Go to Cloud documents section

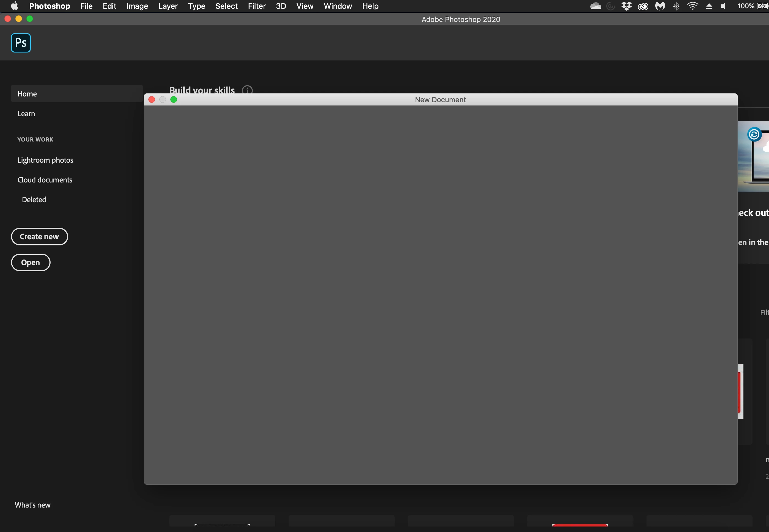pos(45,180)
